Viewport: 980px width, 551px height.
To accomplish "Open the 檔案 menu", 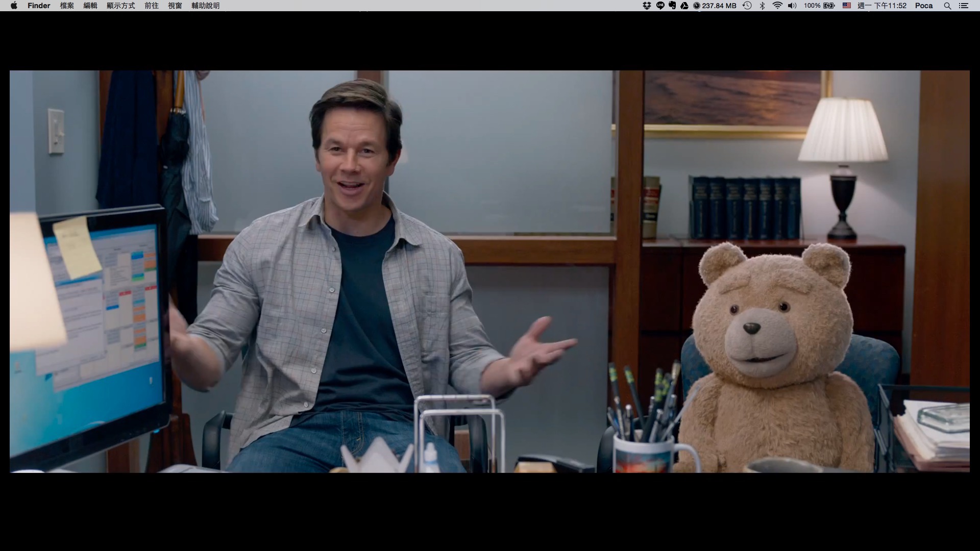I will 67,6.
